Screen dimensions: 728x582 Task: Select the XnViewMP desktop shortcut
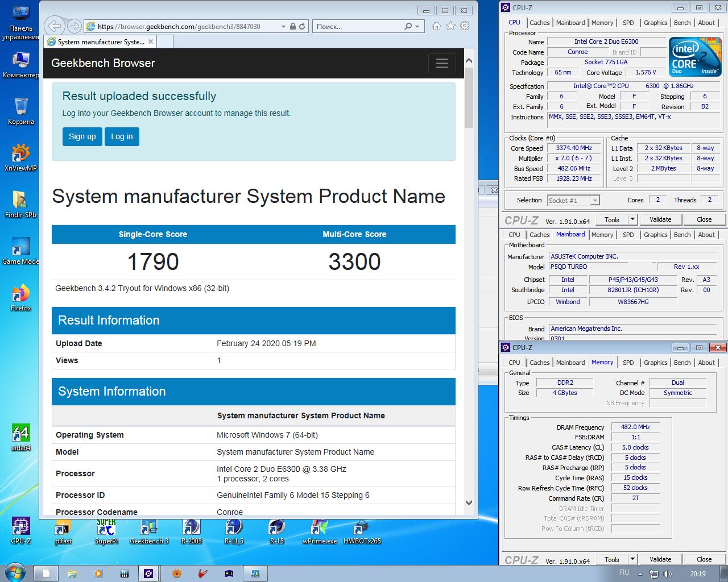click(x=21, y=157)
